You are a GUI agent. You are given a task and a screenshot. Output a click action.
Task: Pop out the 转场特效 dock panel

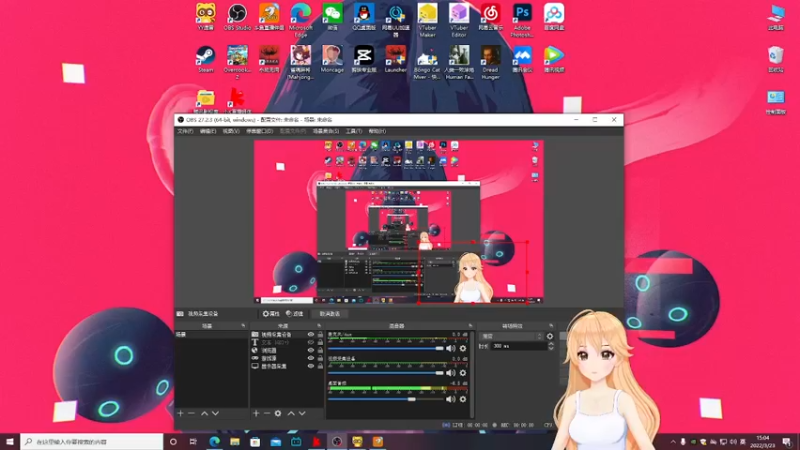coord(551,326)
